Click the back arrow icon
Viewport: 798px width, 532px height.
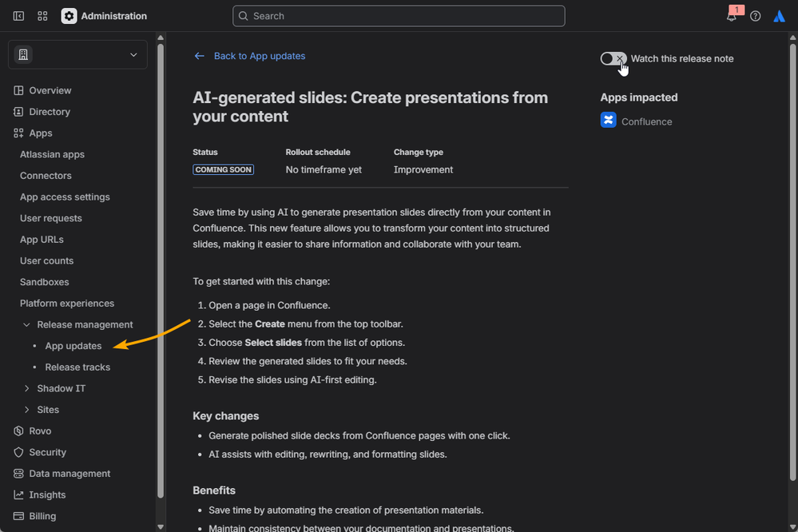[x=199, y=56]
